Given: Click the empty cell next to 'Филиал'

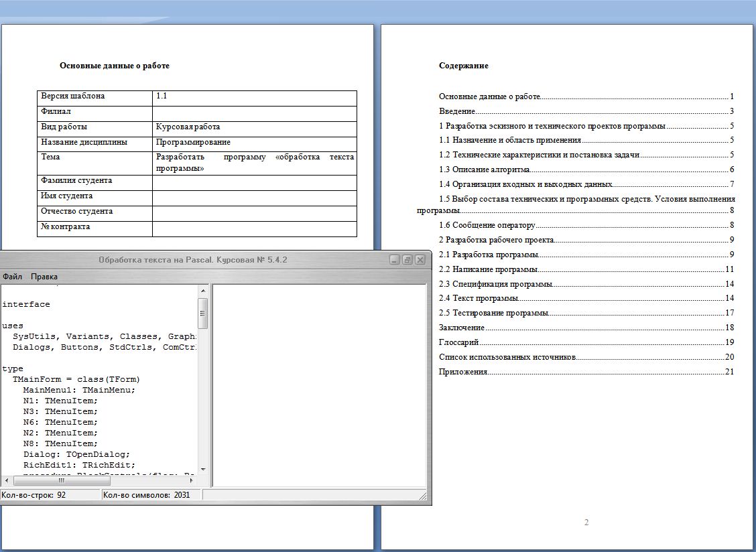Looking at the screenshot, I should pos(255,114).
